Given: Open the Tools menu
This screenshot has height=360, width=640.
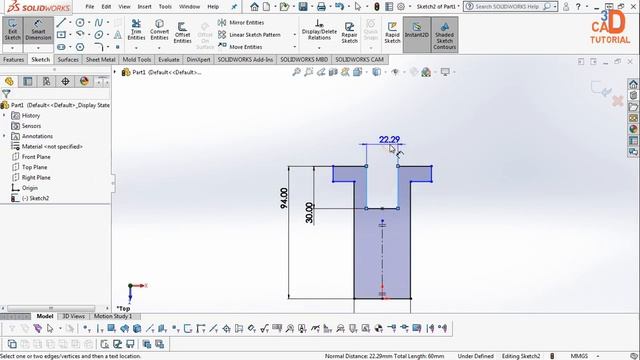Looking at the screenshot, I should click(165, 7).
